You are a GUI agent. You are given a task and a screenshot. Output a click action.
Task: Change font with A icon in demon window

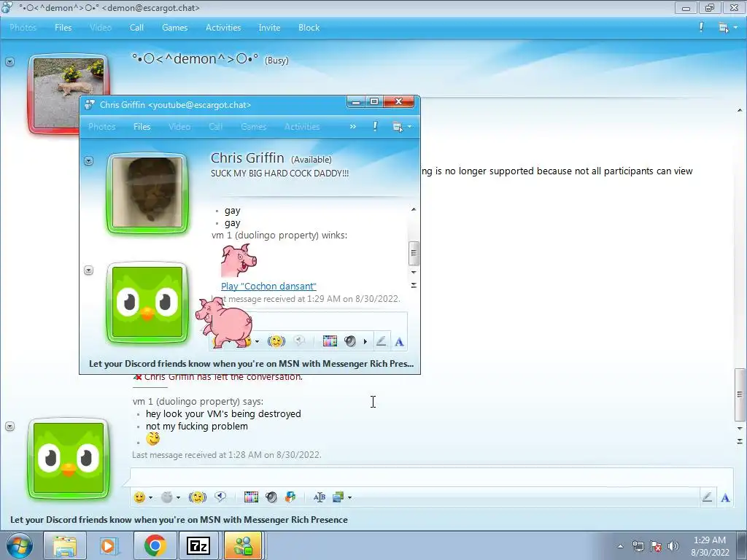click(x=725, y=497)
